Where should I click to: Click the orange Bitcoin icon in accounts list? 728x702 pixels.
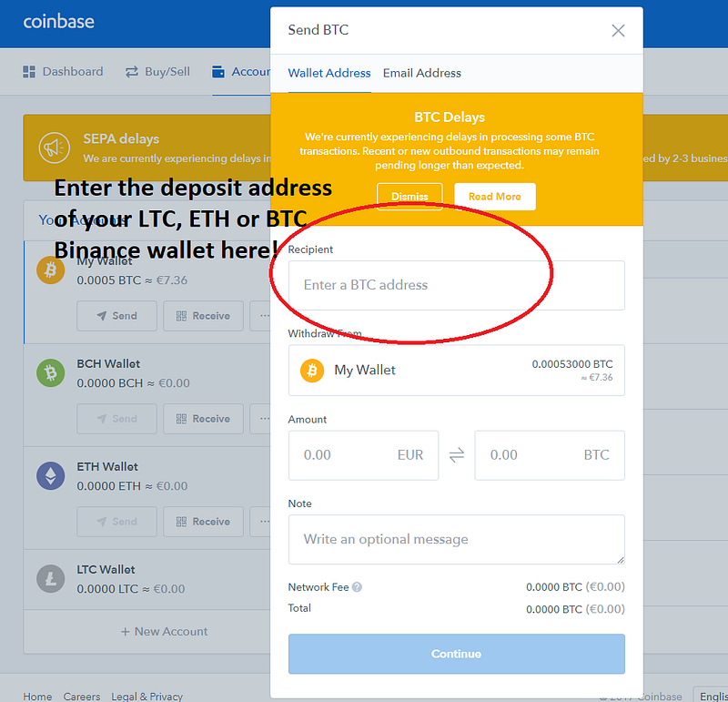(51, 270)
